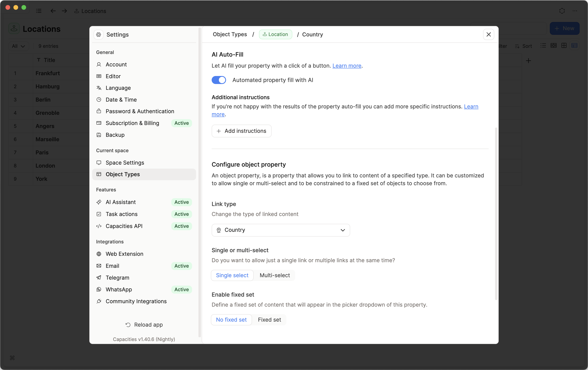Open Subscription & Billing settings
This screenshot has height=370, width=588.
144,123
